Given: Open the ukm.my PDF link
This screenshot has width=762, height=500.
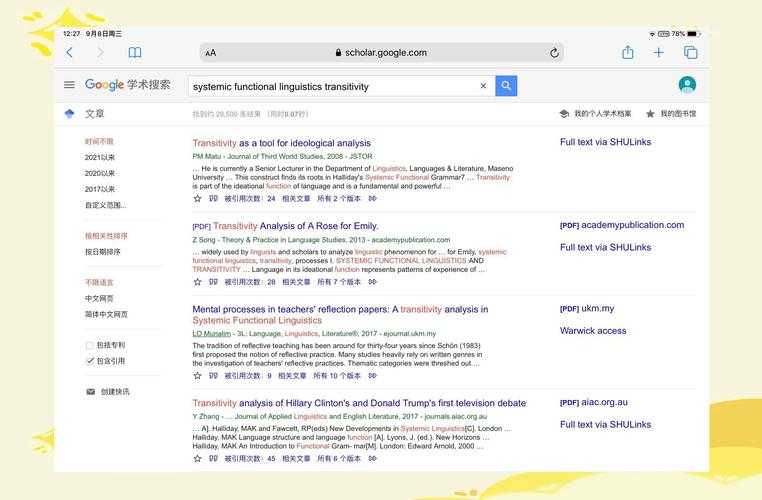Looking at the screenshot, I should point(587,309).
